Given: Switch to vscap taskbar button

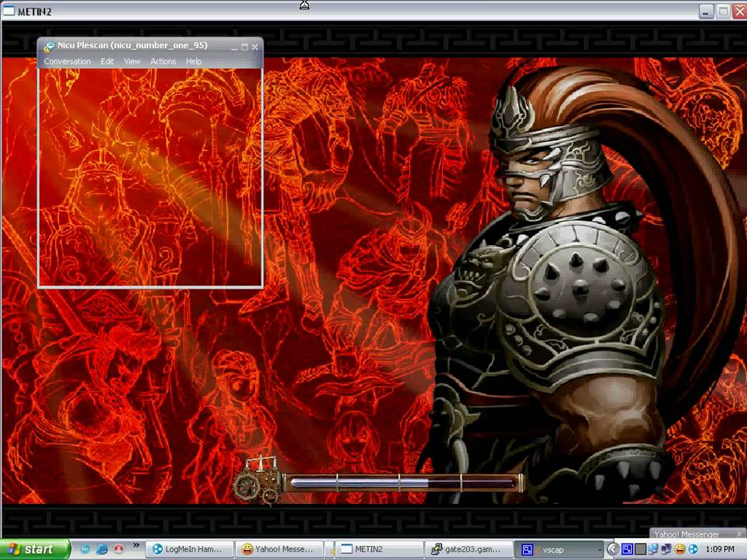Looking at the screenshot, I should tap(559, 550).
